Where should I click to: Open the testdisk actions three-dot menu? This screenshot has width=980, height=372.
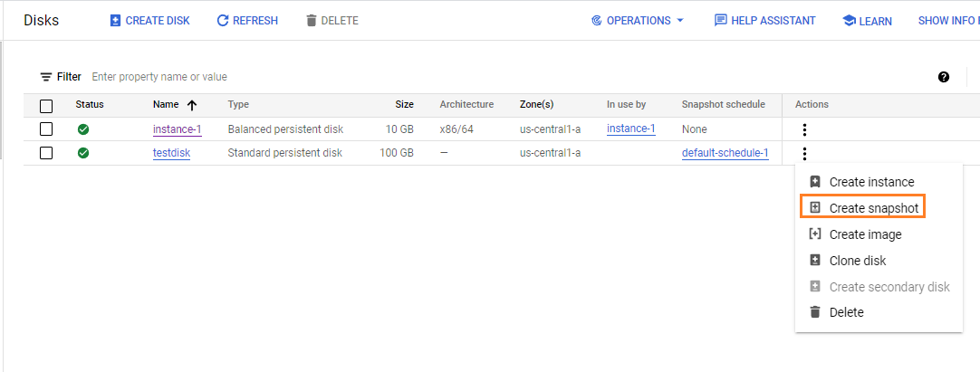click(x=805, y=154)
